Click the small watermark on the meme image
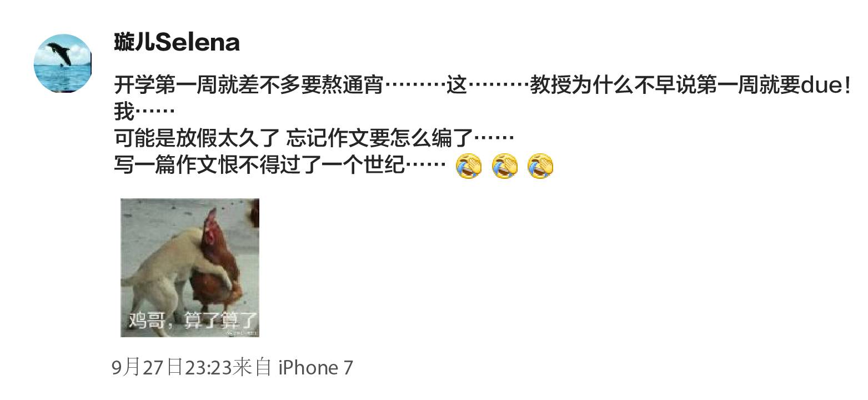868x400 pixels. coord(242,333)
